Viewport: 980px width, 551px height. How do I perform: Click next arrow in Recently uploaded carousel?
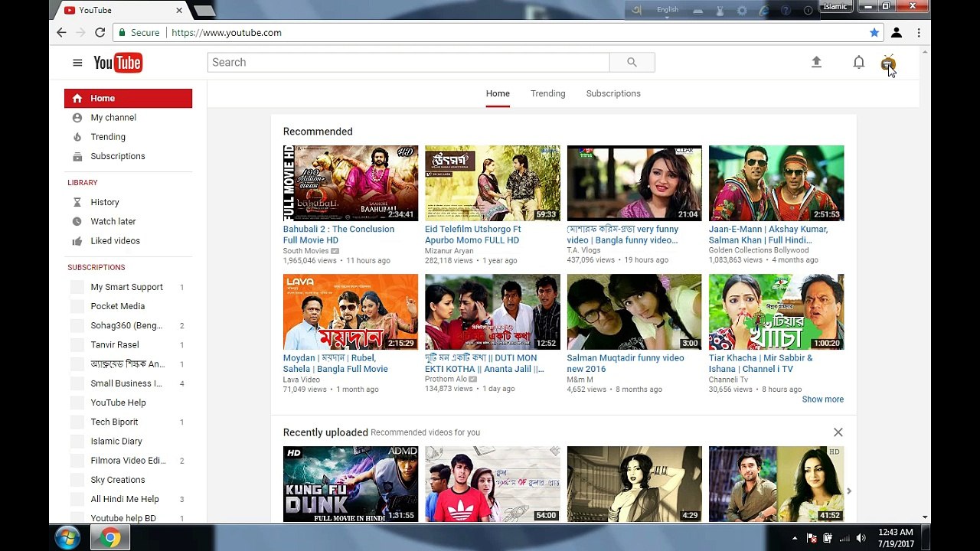(848, 491)
